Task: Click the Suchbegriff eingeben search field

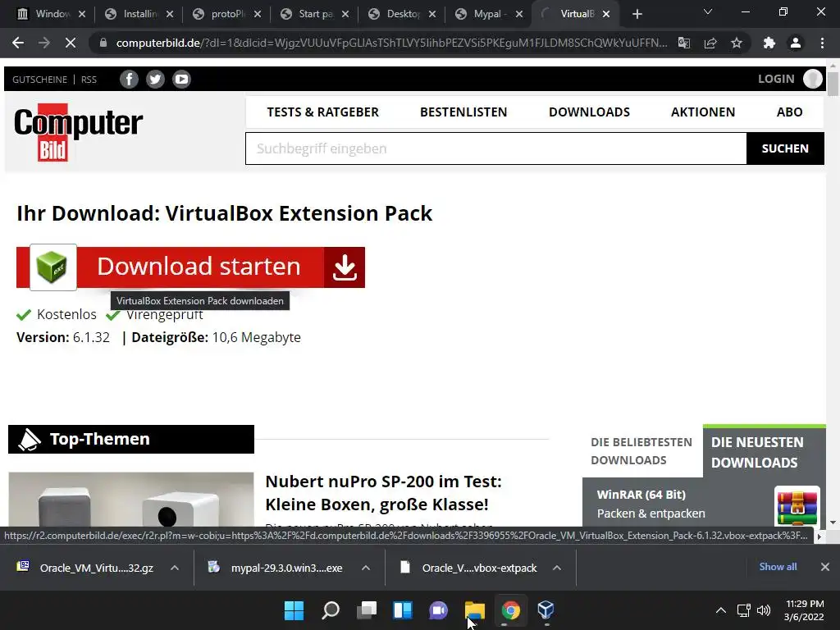Action: coord(496,148)
